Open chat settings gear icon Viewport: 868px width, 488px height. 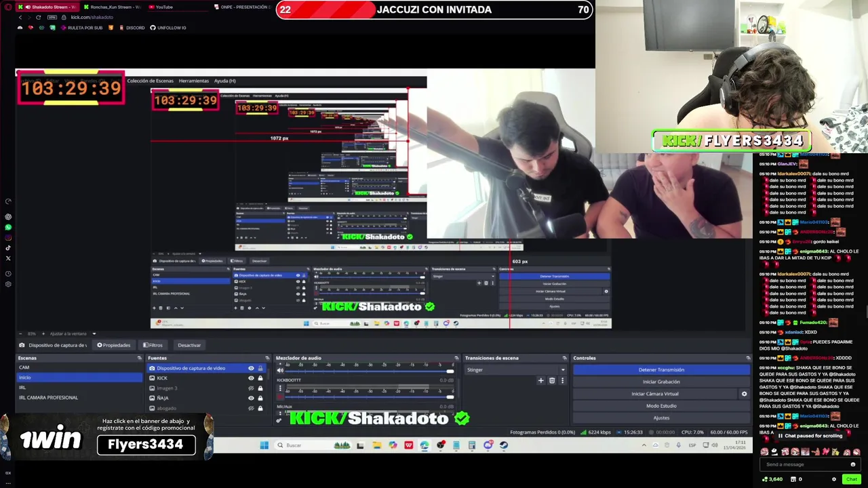834,479
